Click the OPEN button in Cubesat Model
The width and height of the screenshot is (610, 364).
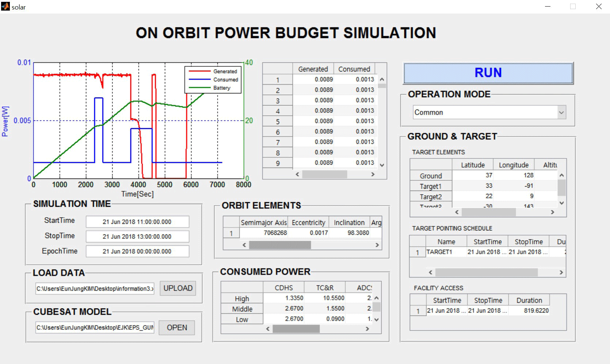click(x=177, y=327)
